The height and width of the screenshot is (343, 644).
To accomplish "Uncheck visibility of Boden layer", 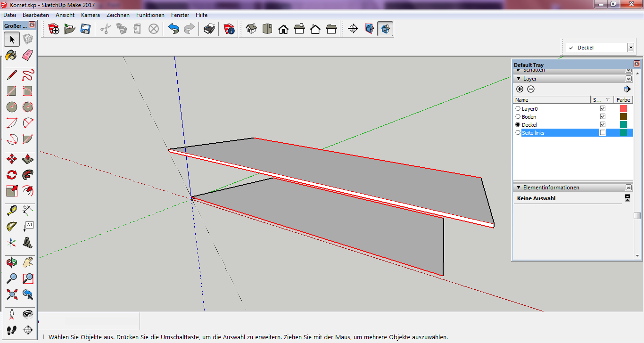I will (x=603, y=116).
